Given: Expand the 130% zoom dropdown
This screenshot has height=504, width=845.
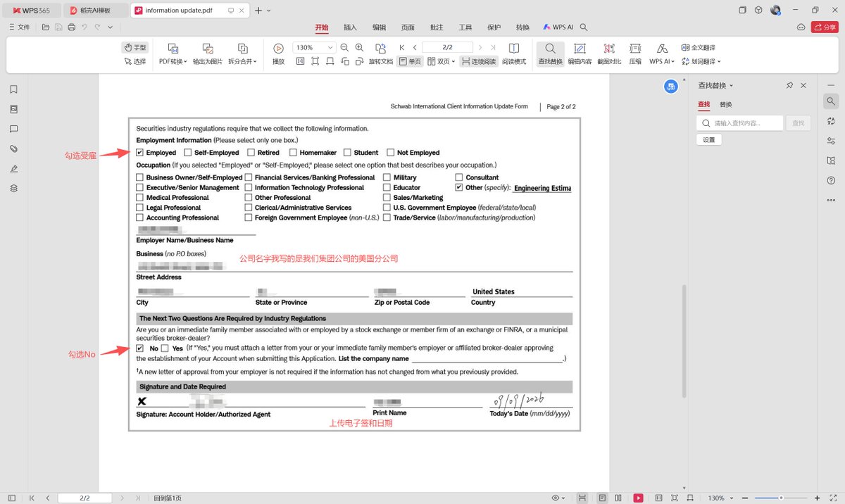Looking at the screenshot, I should [x=313, y=48].
